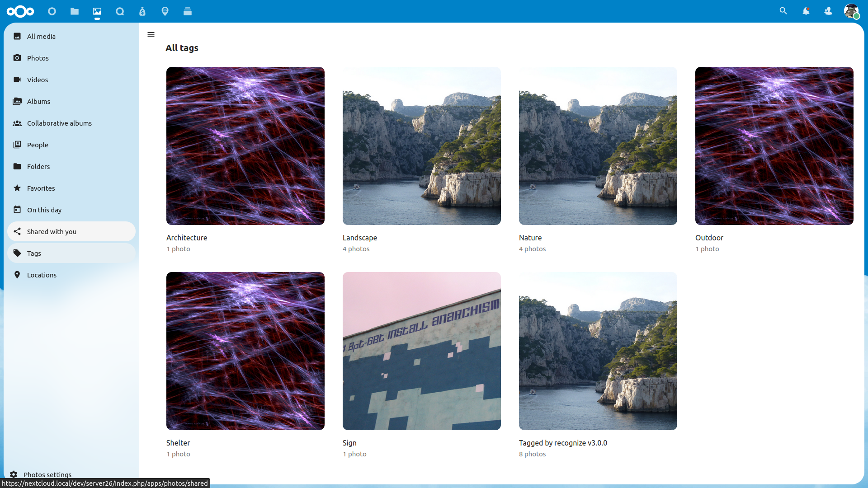This screenshot has width=868, height=488.
Task: Open Photos settings at the bottom
Action: (x=47, y=474)
